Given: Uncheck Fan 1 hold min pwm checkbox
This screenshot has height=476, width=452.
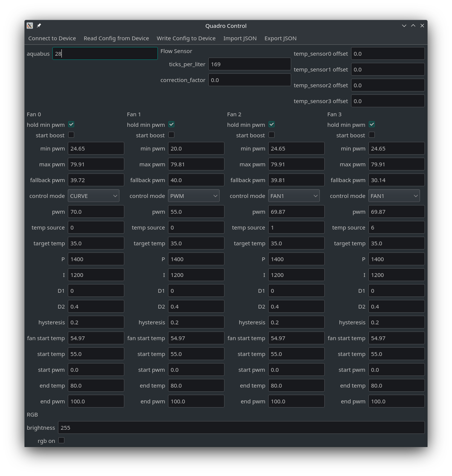Looking at the screenshot, I should (171, 124).
